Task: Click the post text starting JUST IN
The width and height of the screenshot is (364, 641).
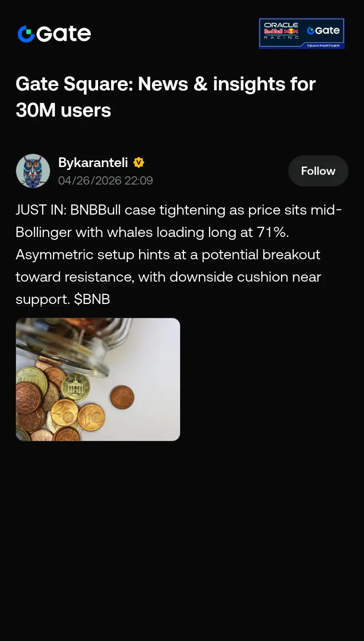Action: tap(179, 254)
